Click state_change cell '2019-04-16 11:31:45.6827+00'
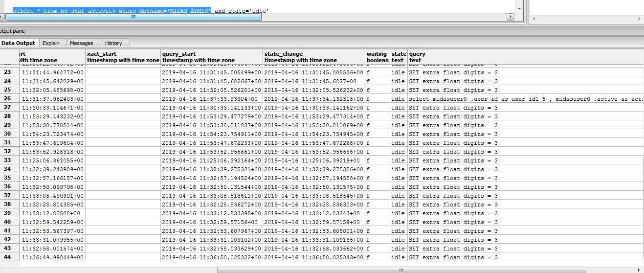 click(x=314, y=81)
